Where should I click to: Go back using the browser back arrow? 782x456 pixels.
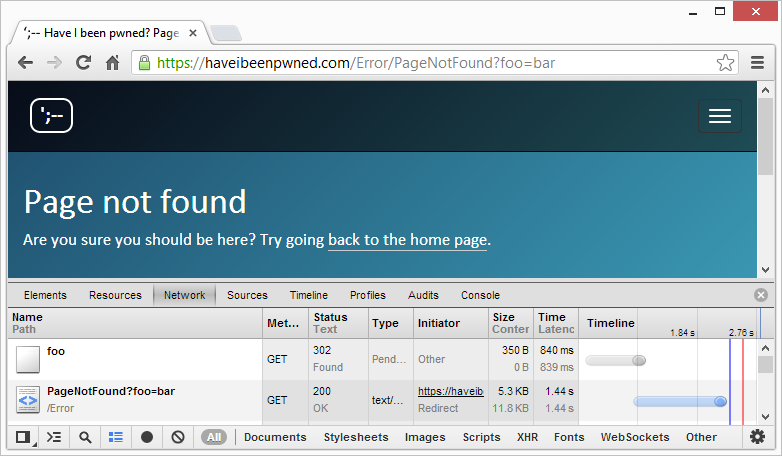(x=25, y=63)
